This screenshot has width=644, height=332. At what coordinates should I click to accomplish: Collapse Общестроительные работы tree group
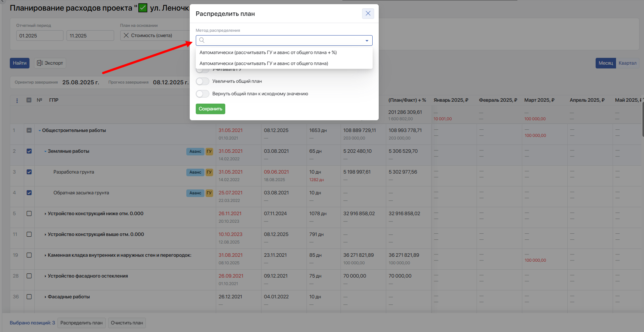pos(40,131)
